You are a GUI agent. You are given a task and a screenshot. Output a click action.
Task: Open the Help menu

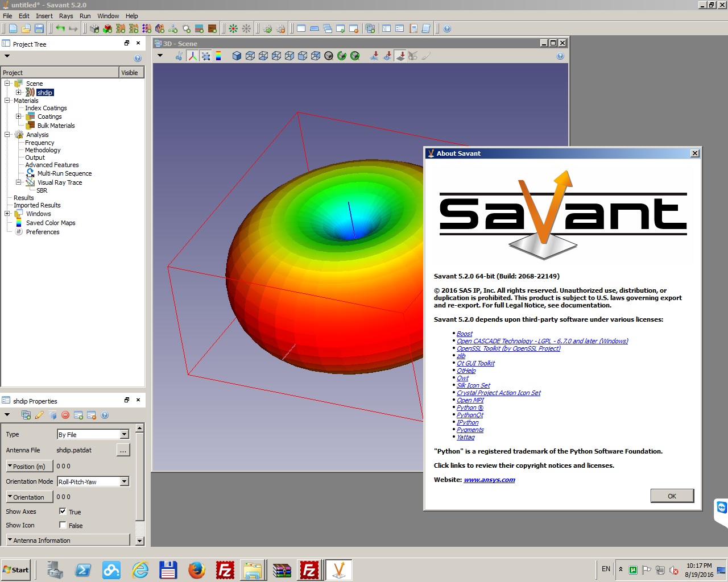[x=132, y=16]
